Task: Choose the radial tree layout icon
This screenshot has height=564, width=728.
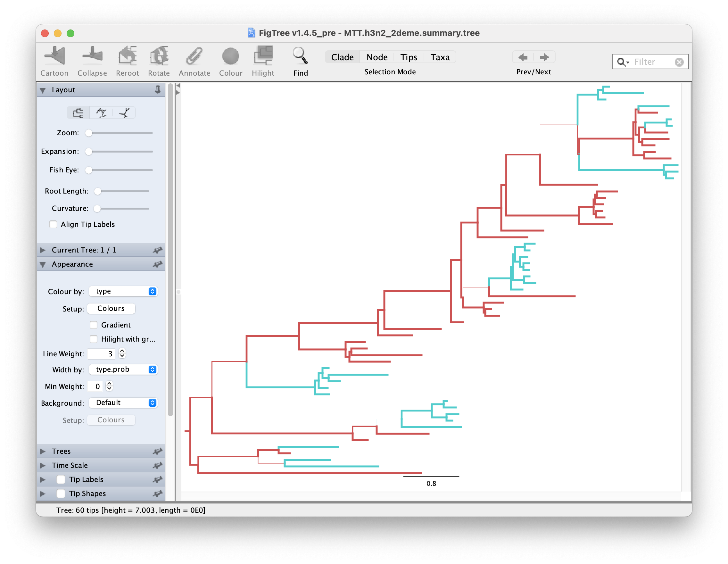Action: click(x=124, y=113)
